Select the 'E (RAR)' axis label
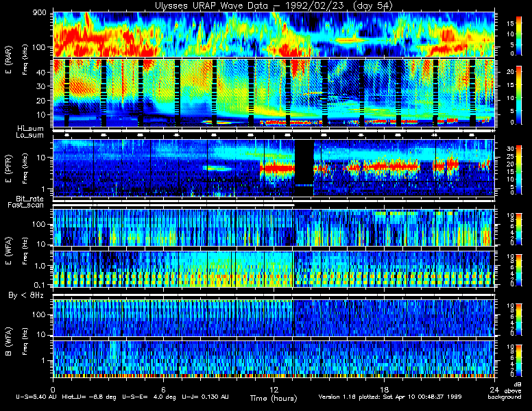 click(x=9, y=60)
